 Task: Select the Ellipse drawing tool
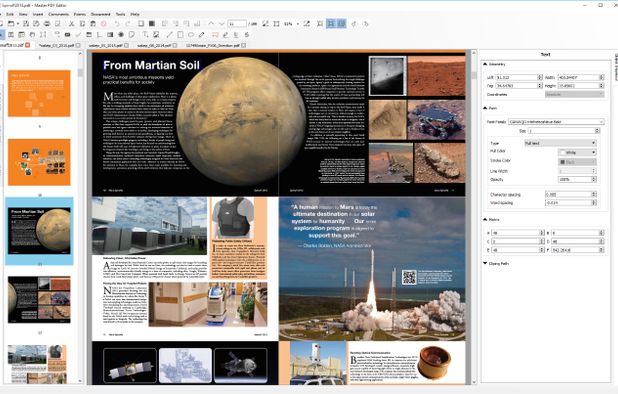(x=191, y=35)
